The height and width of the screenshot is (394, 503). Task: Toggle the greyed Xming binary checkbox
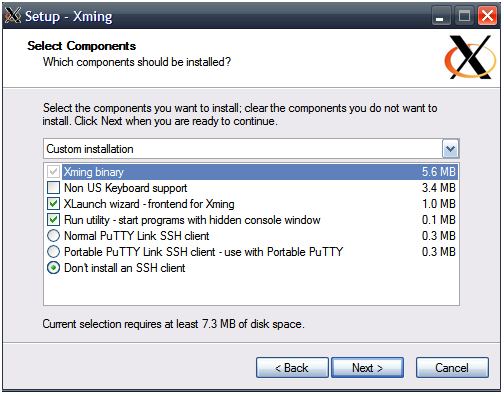(53, 172)
